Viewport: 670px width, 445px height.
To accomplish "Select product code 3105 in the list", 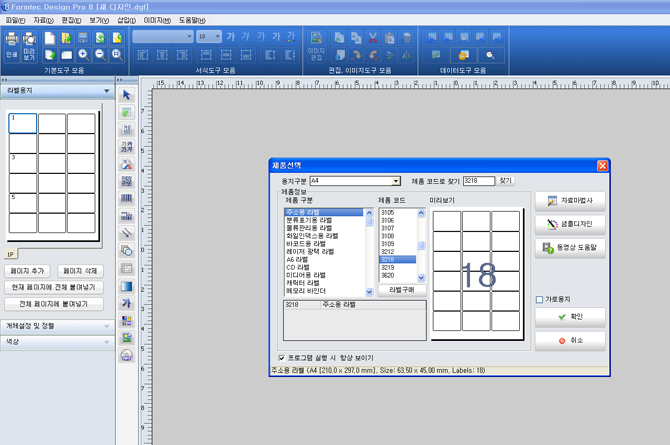I will 397,212.
